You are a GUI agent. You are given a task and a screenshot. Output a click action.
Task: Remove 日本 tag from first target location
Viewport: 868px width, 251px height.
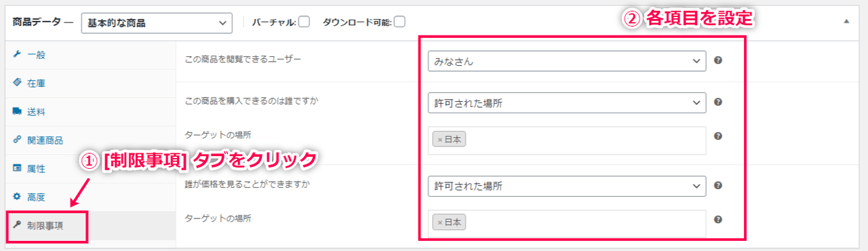tap(439, 140)
